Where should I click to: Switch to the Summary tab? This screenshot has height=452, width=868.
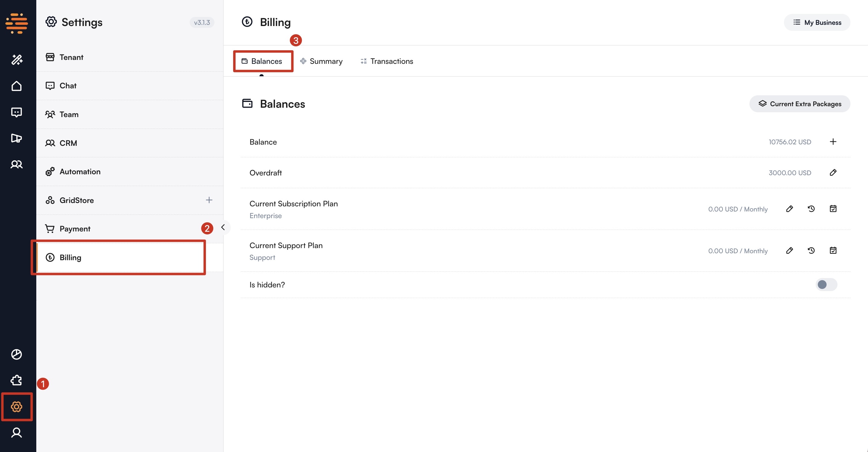321,61
